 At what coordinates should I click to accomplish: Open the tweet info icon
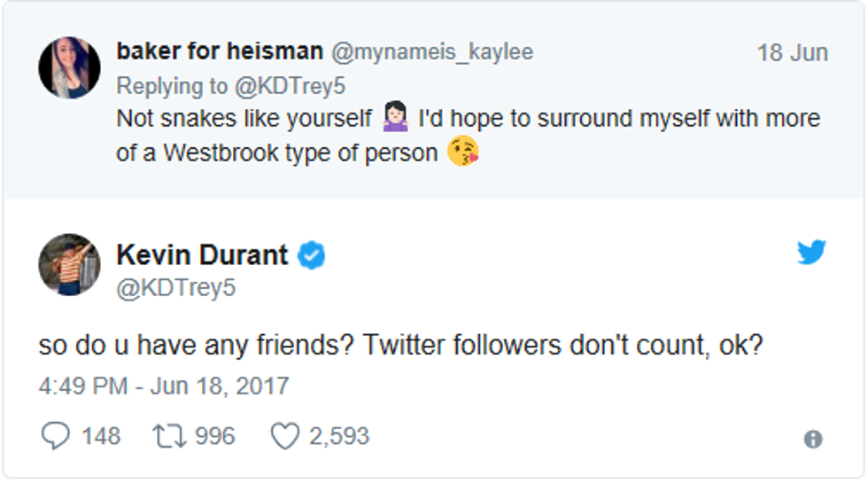point(812,439)
